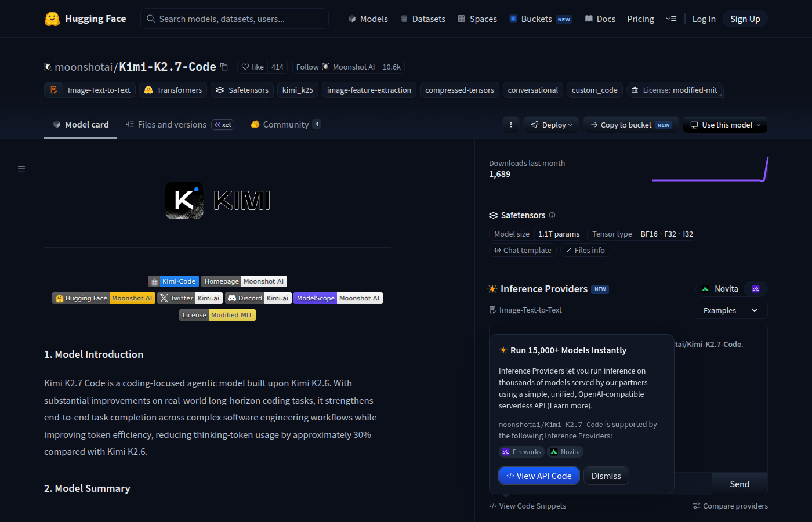The image size is (812, 522).
Task: Click the Sign Up button
Action: coord(745,19)
